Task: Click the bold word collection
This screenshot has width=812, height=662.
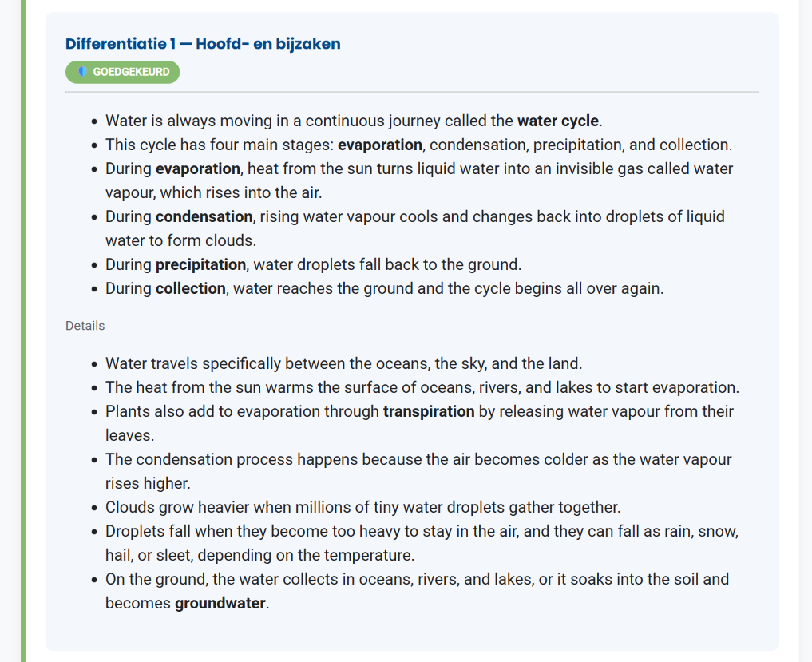Action: point(191,288)
